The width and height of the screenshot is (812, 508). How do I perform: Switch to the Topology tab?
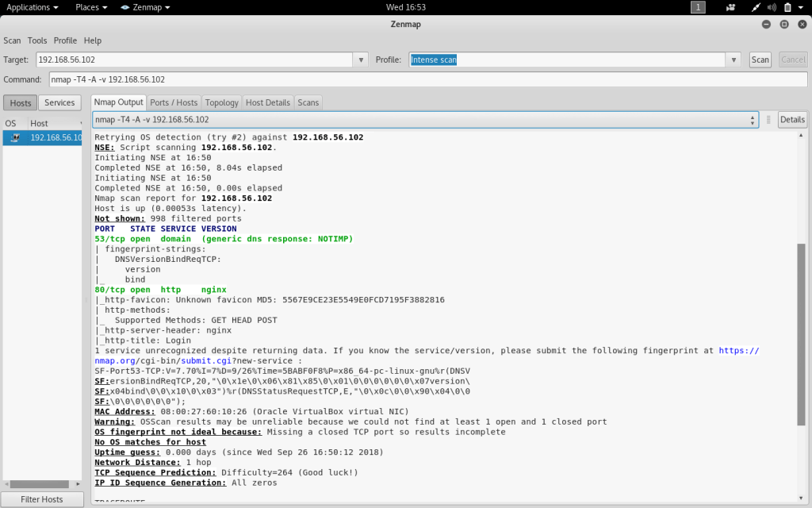(221, 102)
